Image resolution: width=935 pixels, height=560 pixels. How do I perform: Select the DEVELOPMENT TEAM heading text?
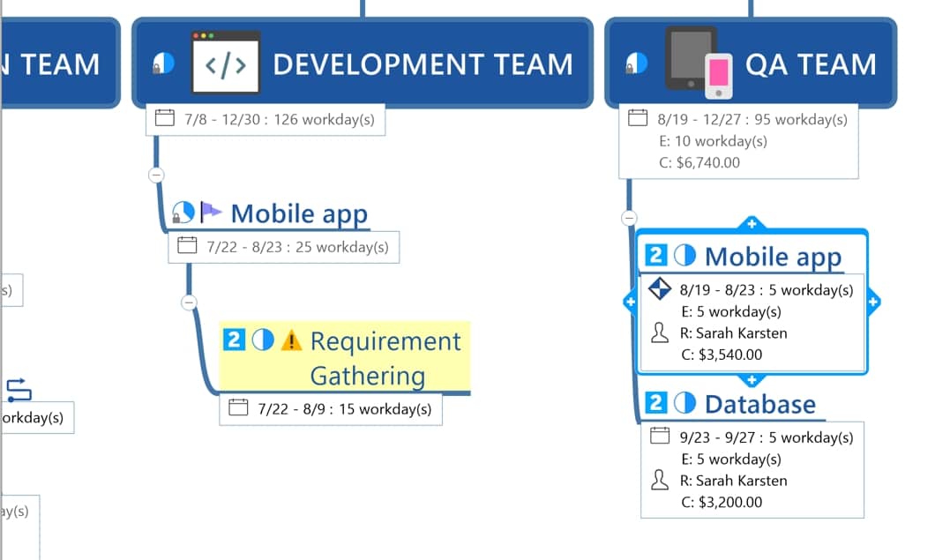pos(423,64)
